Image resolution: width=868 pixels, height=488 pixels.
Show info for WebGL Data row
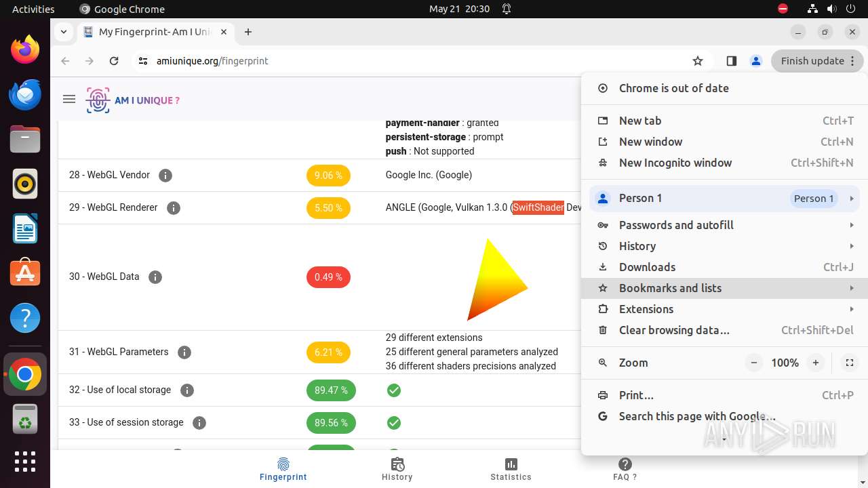tap(155, 277)
